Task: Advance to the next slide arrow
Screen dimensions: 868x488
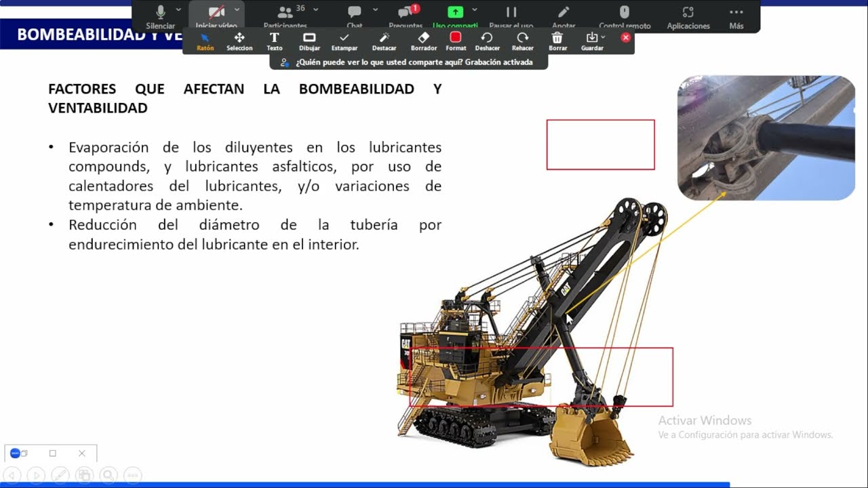Action: [x=36, y=475]
